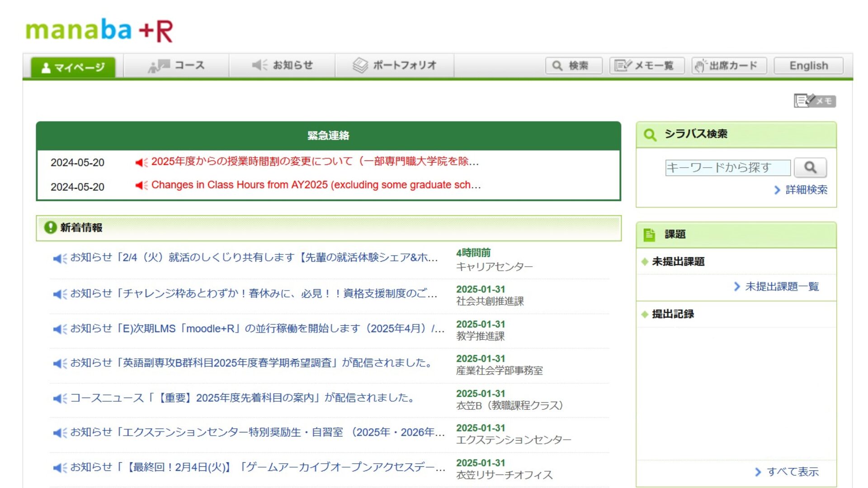Screen dimensions: 868x488
Task: Open the お知らせ about チャレンジ枠あとわずか
Action: click(254, 294)
